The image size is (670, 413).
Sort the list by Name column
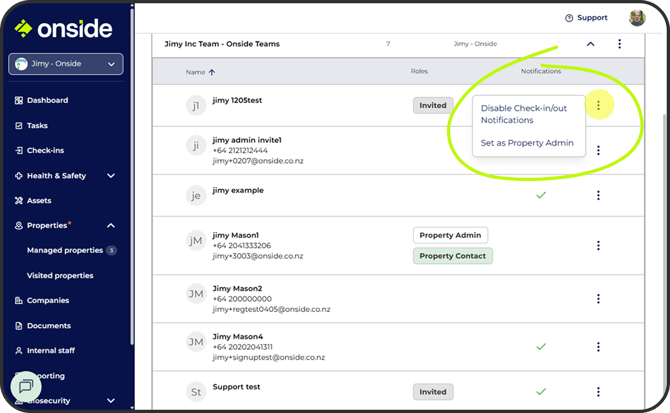click(x=200, y=72)
